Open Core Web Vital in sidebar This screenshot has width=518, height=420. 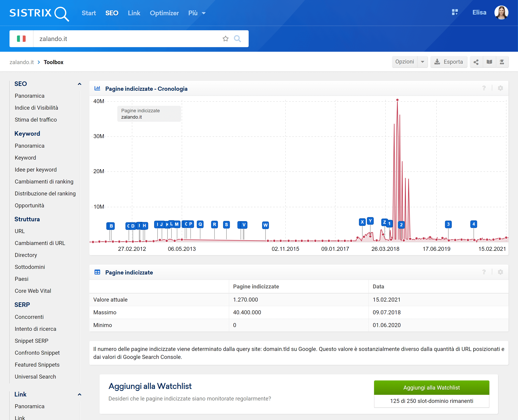[33, 291]
